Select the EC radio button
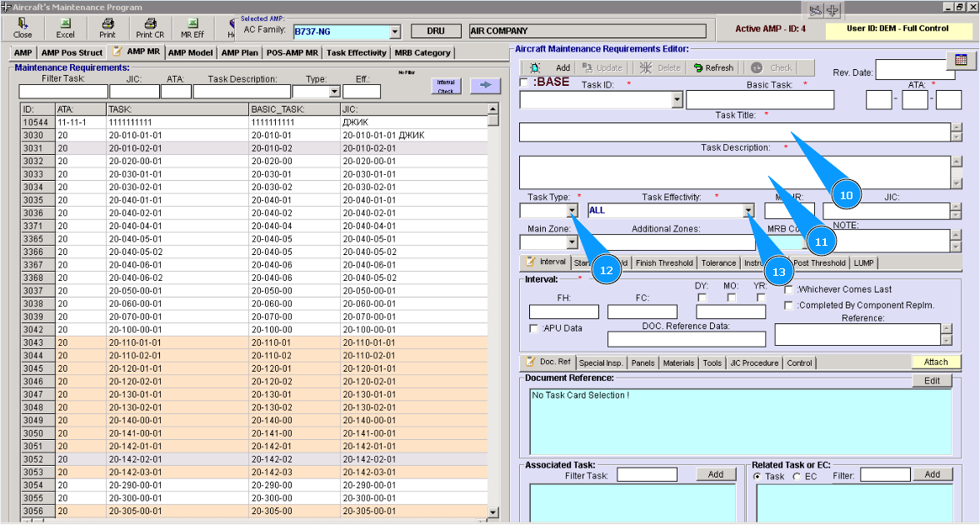 click(x=797, y=476)
